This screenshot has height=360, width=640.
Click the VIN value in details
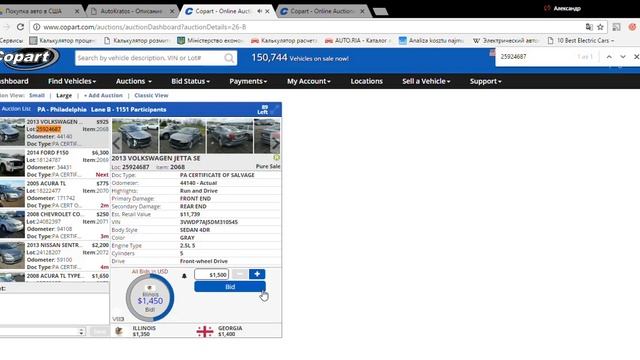209,222
